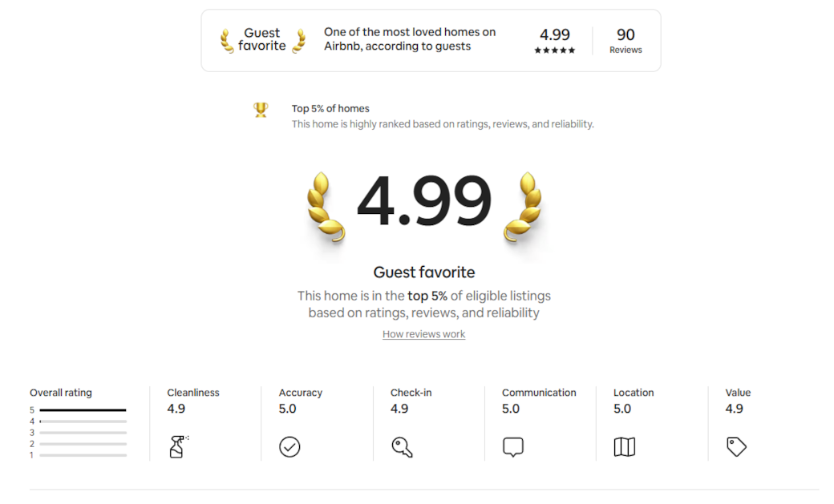
Task: Click the Guest favorite badge in banner
Action: (262, 40)
